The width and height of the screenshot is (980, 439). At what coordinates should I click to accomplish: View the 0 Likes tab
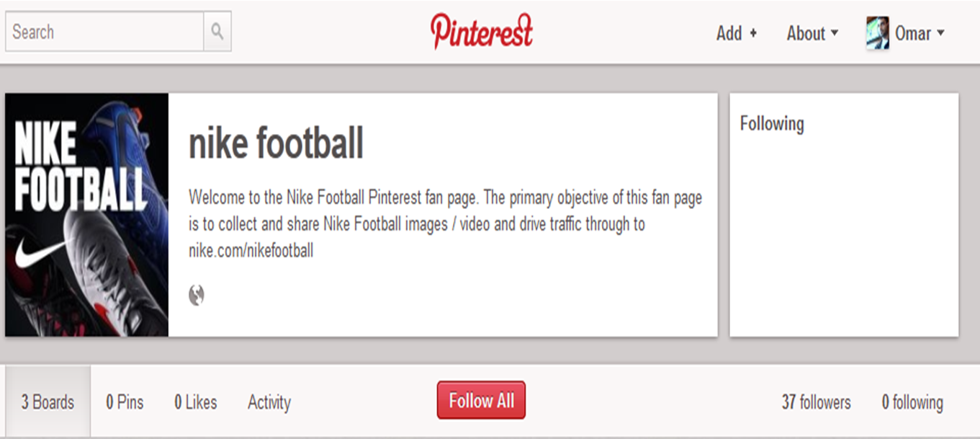pyautogui.click(x=195, y=402)
